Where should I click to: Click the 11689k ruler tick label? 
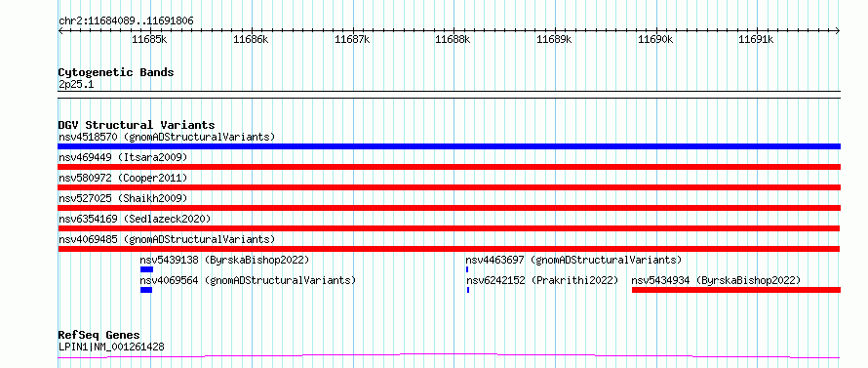click(554, 39)
